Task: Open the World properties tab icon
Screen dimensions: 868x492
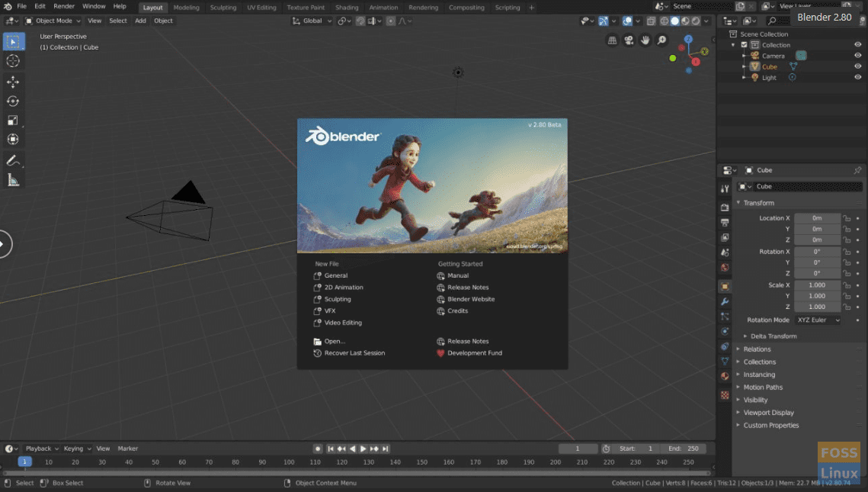Action: click(x=725, y=268)
